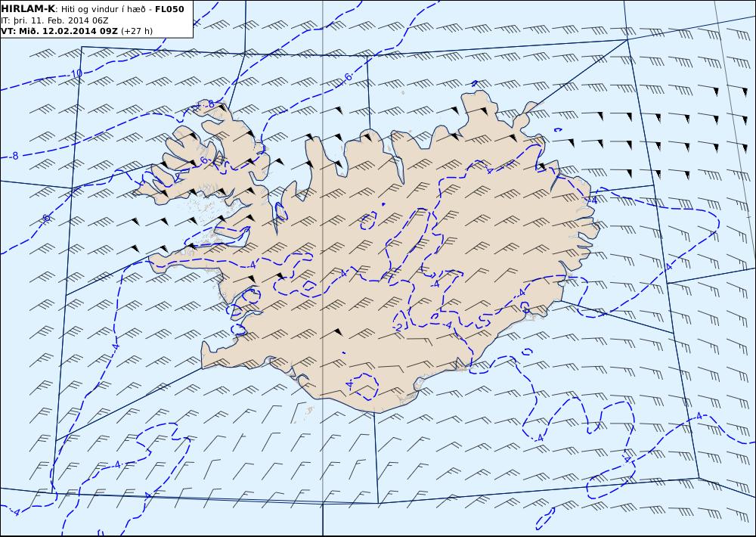Select the 'IT: þri. 11. Feb. 2014 06Z' line
The width and height of the screenshot is (756, 537).
click(x=54, y=20)
